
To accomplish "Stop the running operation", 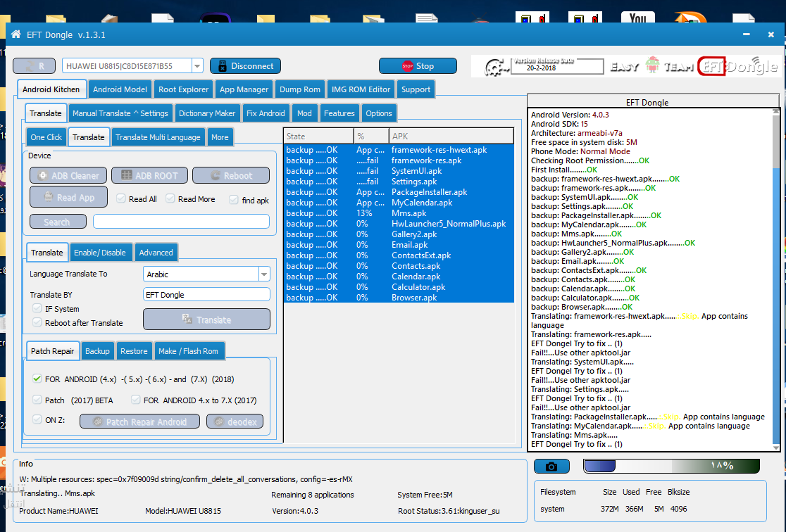I will coord(418,66).
